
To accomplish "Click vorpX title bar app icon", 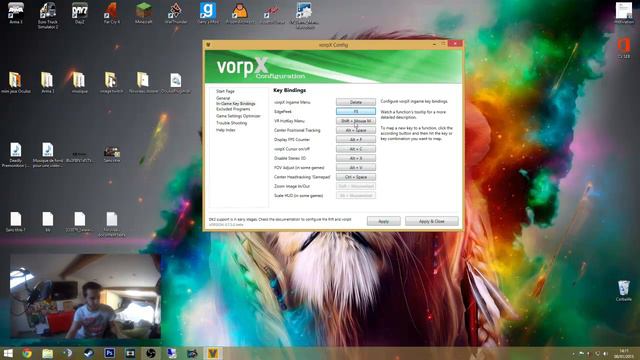I will coord(209,44).
